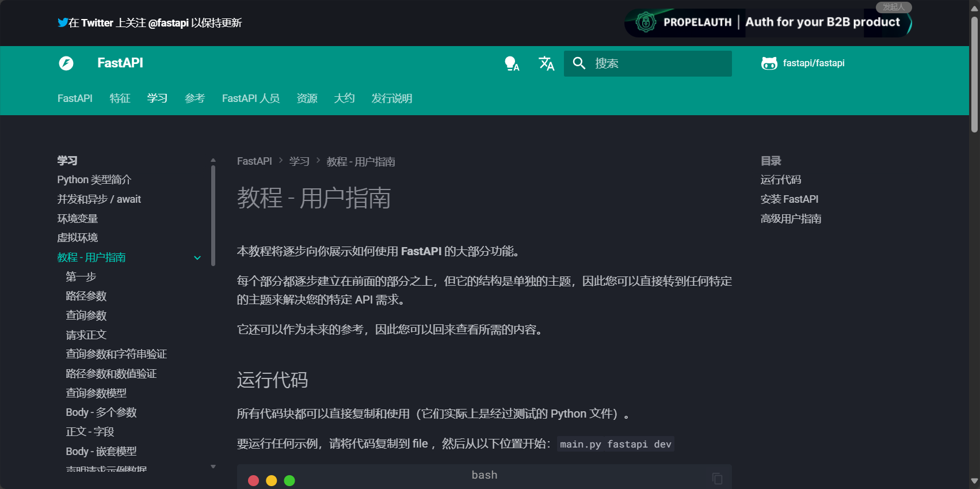This screenshot has width=980, height=489.
Task: Toggle the light/dark theme bulb icon
Action: coord(512,63)
